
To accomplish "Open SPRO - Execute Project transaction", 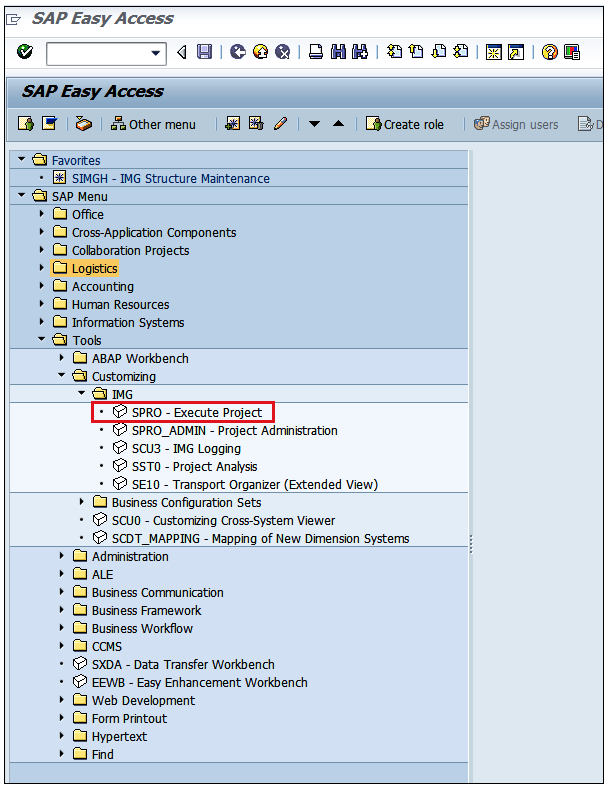I will coord(196,412).
